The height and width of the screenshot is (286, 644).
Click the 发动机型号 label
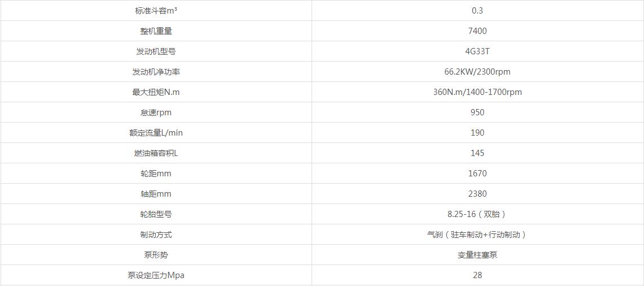click(156, 51)
